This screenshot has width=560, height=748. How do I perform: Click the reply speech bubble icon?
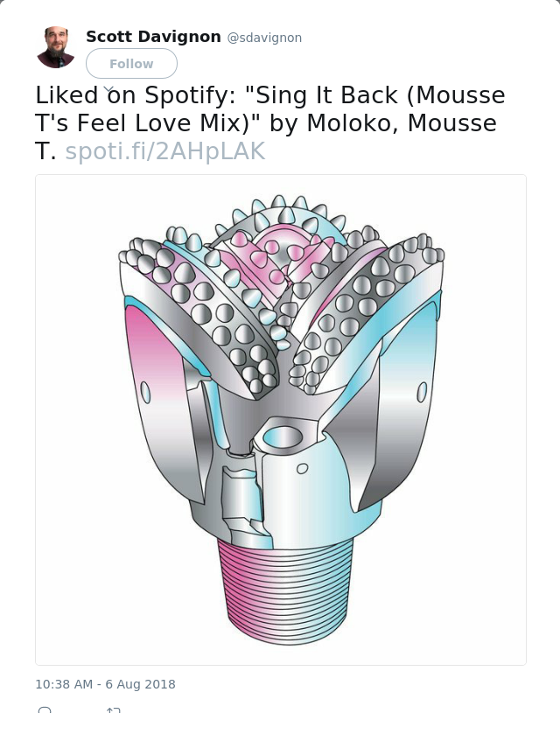(x=45, y=710)
